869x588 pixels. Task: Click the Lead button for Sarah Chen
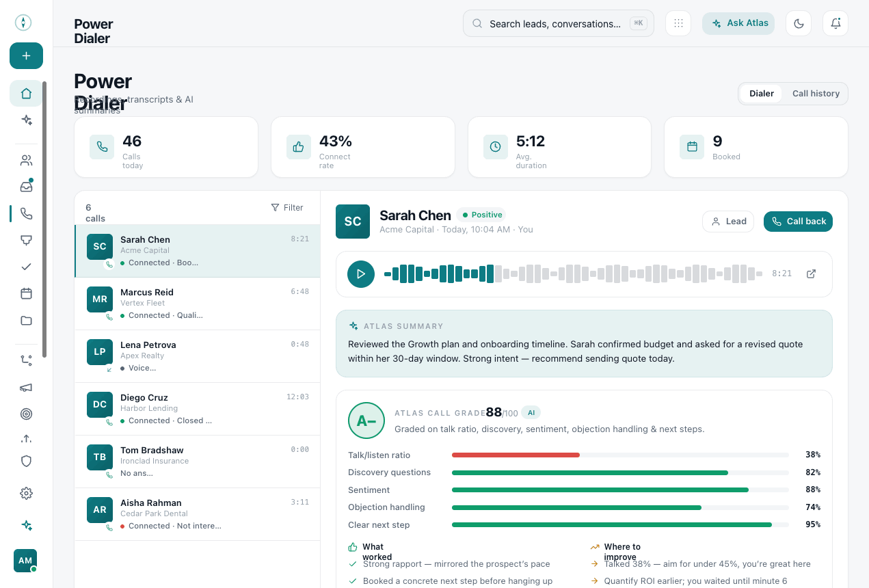[728, 222]
